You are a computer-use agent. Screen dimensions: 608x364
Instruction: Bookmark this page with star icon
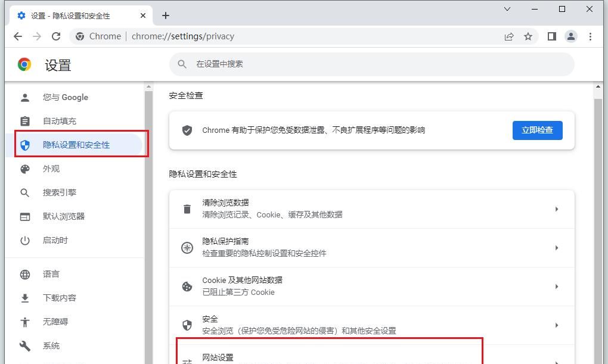click(528, 36)
